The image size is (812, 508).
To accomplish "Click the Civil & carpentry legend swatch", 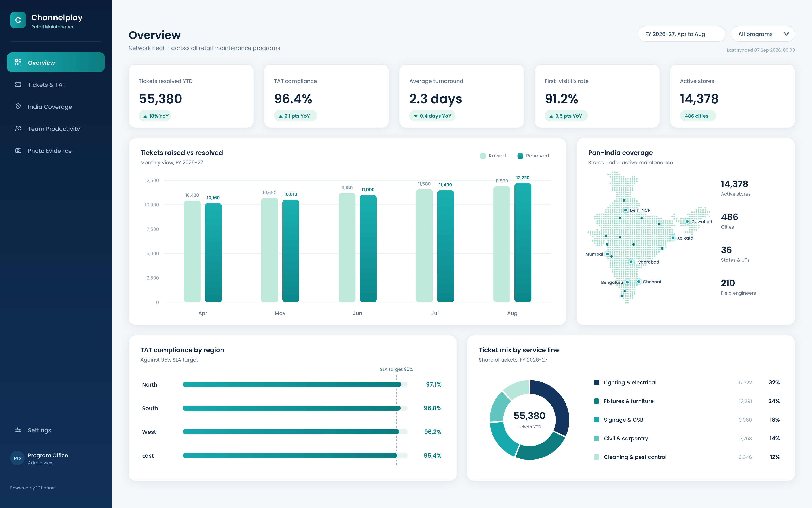I will pyautogui.click(x=596, y=438).
